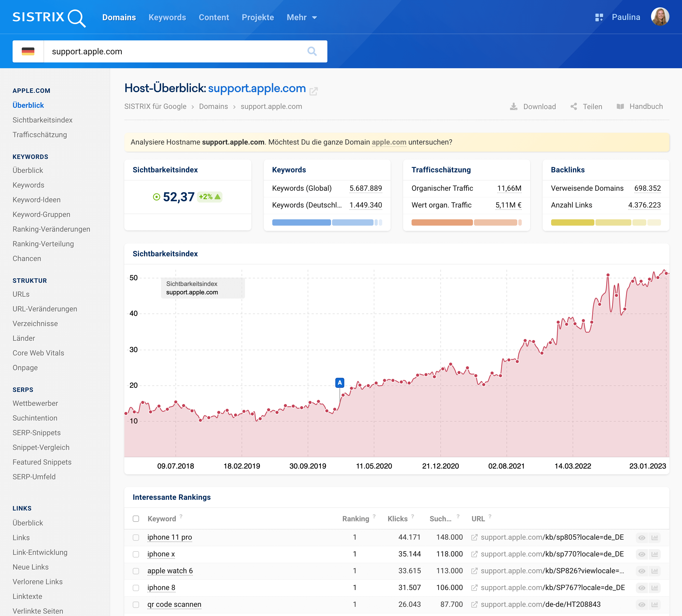Click the Domains breadcrumb link

[213, 107]
